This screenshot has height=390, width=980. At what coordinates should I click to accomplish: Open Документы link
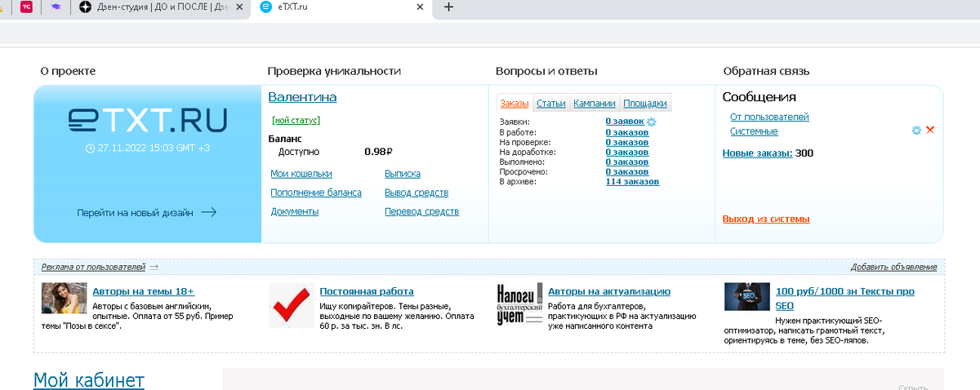click(294, 211)
